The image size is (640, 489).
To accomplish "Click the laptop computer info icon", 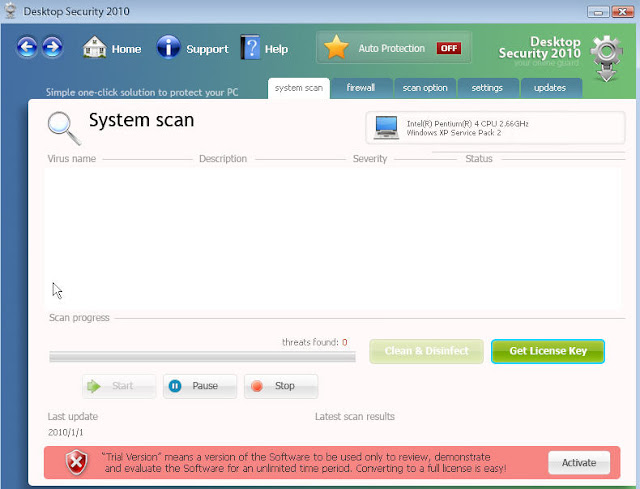I will 386,128.
